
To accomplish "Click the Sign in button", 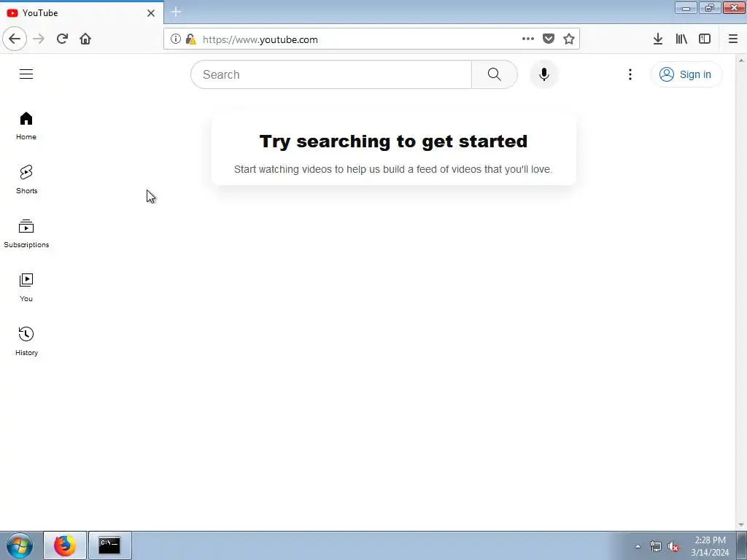I will 686,74.
